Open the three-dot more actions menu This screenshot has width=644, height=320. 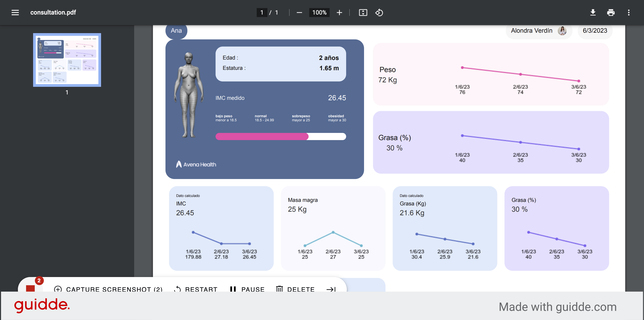[629, 13]
